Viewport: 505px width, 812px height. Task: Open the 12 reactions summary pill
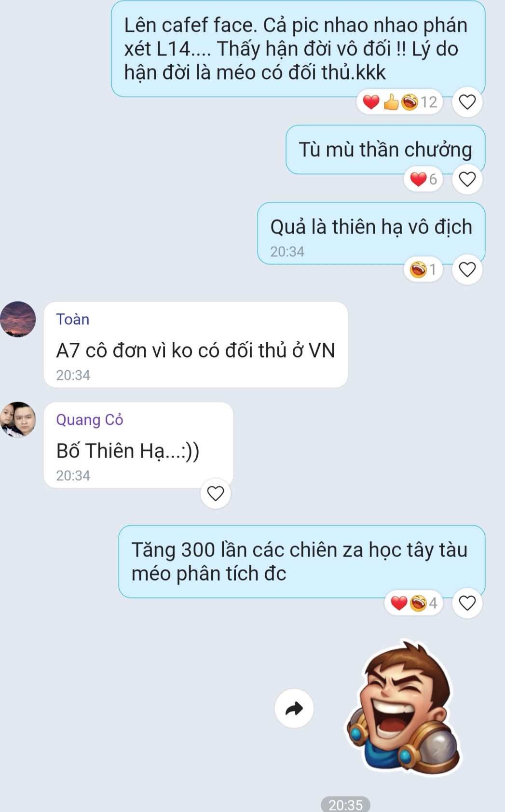[x=400, y=102]
